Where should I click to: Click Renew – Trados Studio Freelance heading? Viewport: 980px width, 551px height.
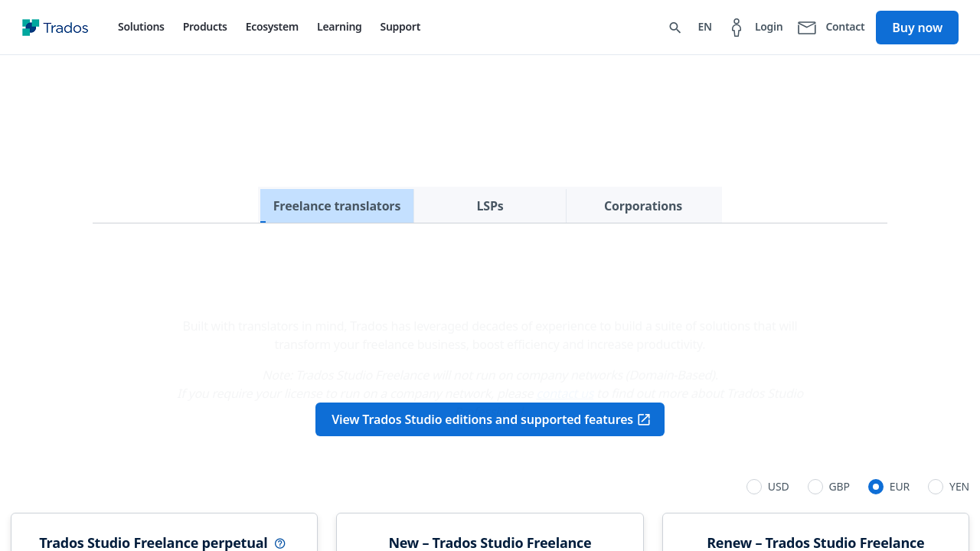tap(815, 543)
